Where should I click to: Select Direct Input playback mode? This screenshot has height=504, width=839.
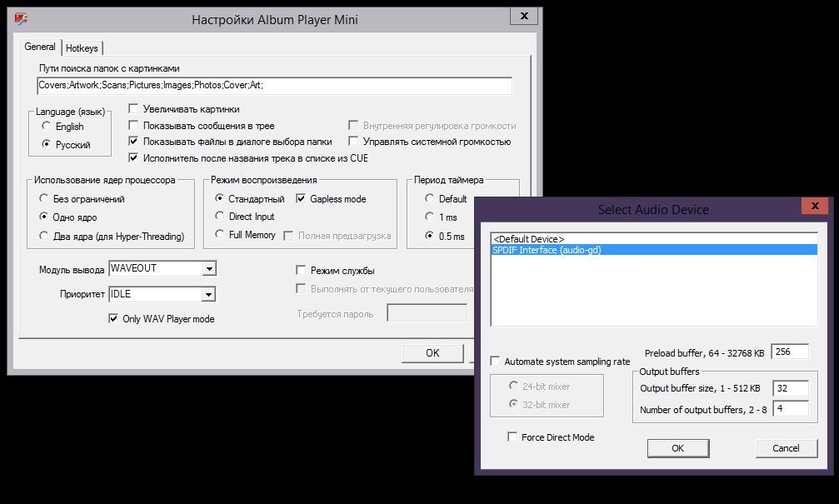click(x=219, y=216)
